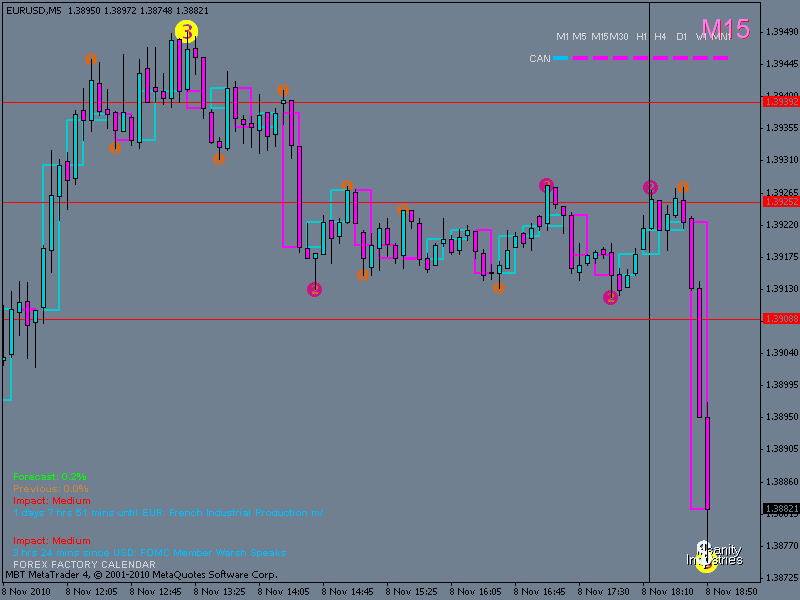Click the 1.39490 price scale label

point(782,32)
